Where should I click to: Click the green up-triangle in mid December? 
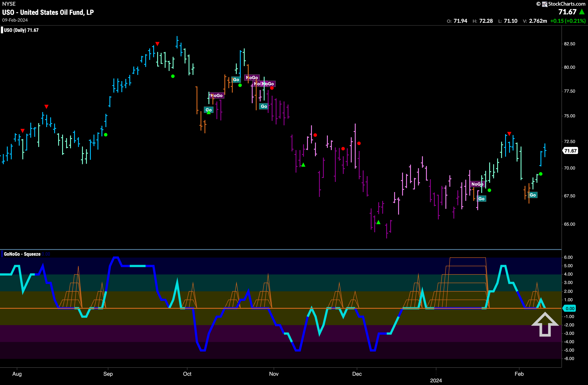378,222
